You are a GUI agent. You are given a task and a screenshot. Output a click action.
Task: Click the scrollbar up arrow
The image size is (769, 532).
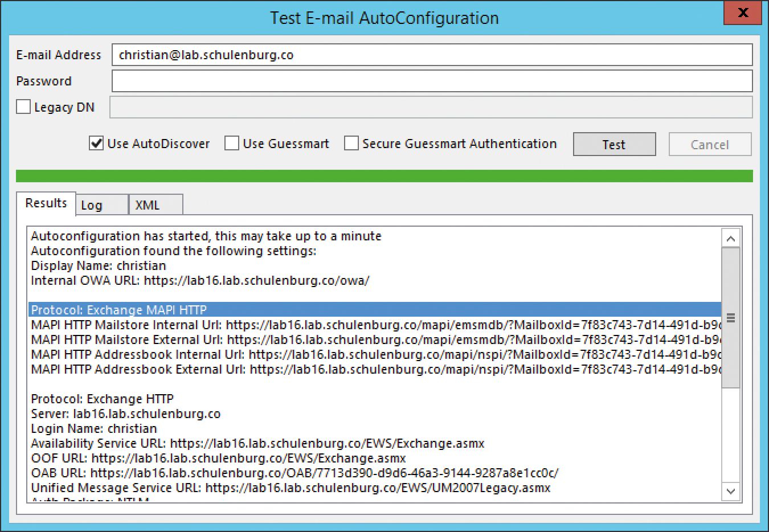(731, 238)
